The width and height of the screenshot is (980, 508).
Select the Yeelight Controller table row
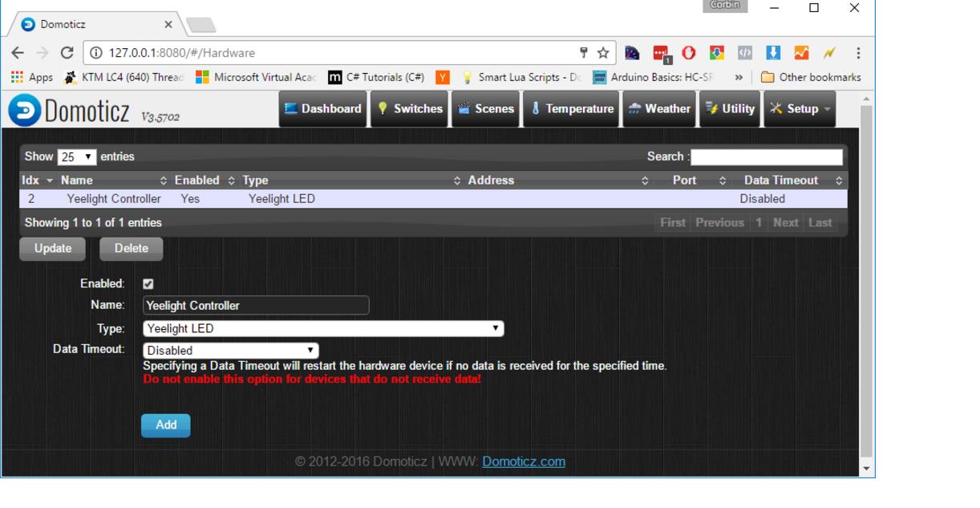433,199
